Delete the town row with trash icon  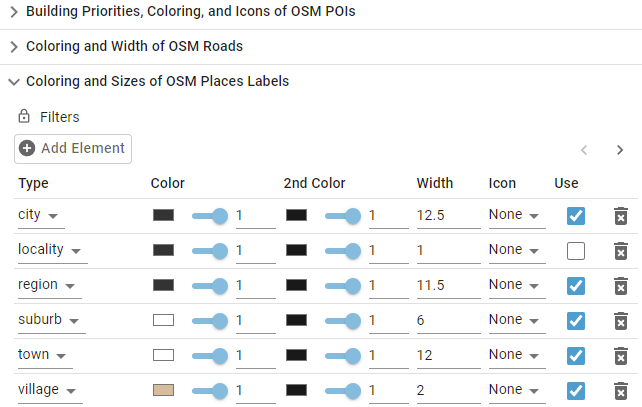pyautogui.click(x=620, y=356)
